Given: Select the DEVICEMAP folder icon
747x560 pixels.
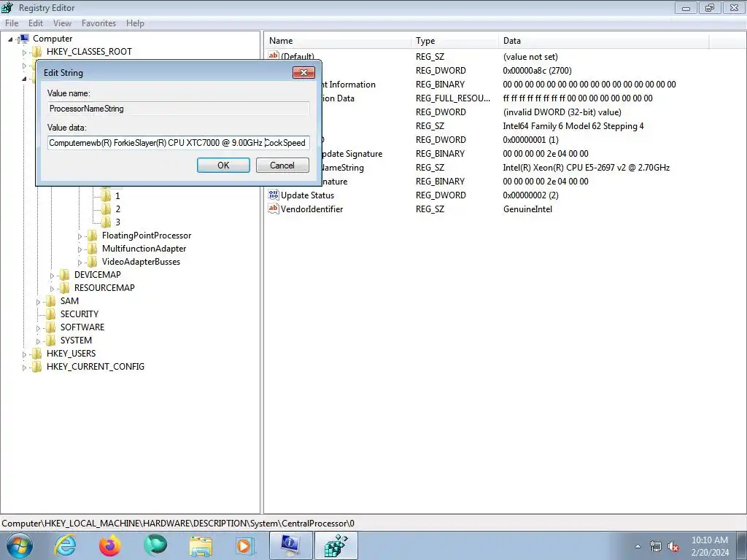Looking at the screenshot, I should pos(64,274).
